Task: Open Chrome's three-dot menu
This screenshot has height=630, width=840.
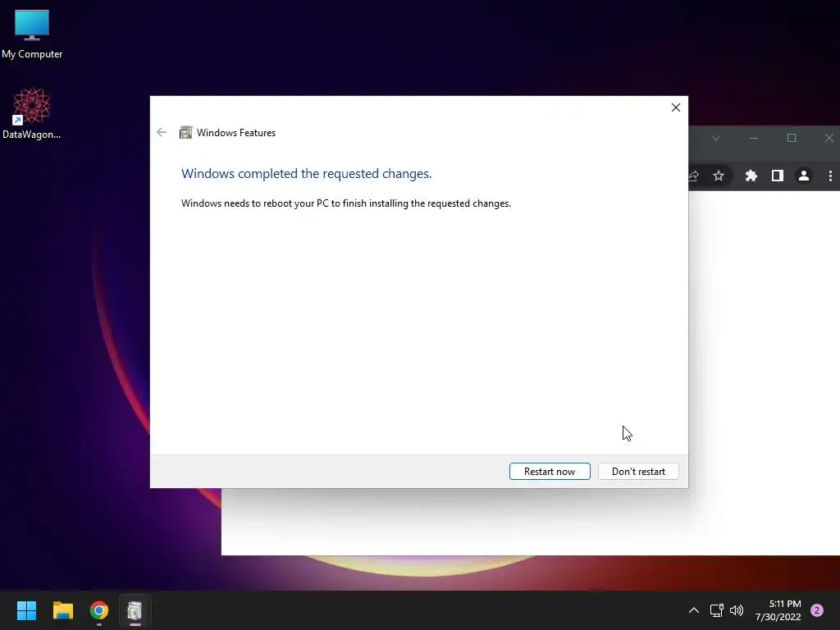Action: tap(830, 176)
